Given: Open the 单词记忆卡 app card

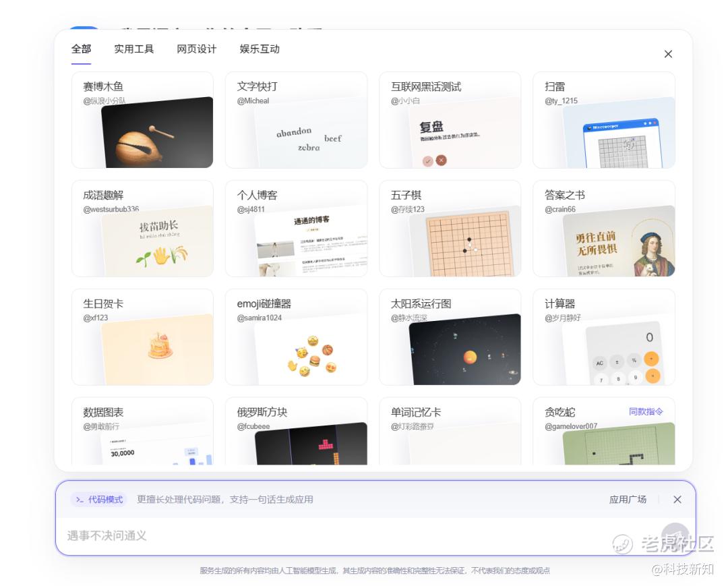Looking at the screenshot, I should click(x=450, y=431).
